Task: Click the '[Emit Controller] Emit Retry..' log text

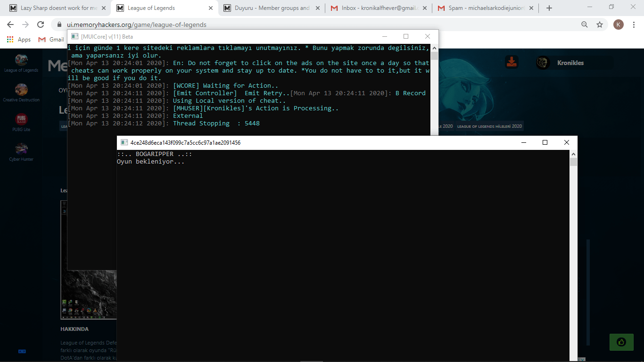Action: coord(231,93)
